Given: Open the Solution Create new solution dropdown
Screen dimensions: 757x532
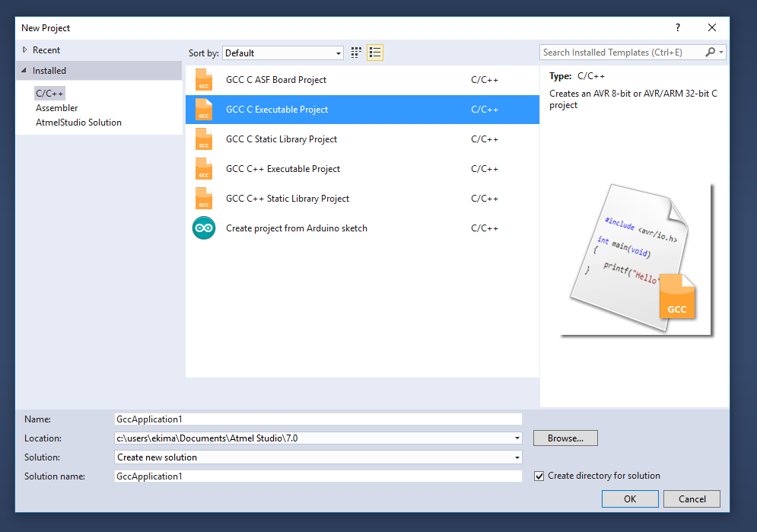Looking at the screenshot, I should pos(318,457).
